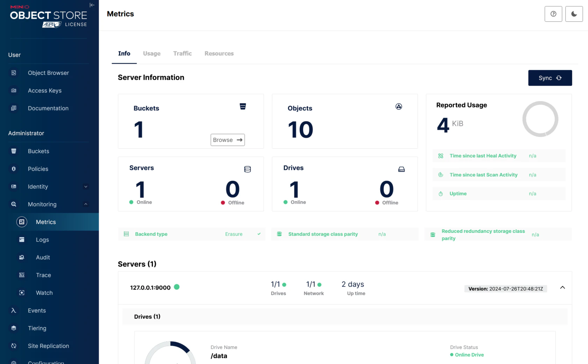
Task: Click the Buckets sidebar icon
Action: pyautogui.click(x=14, y=151)
